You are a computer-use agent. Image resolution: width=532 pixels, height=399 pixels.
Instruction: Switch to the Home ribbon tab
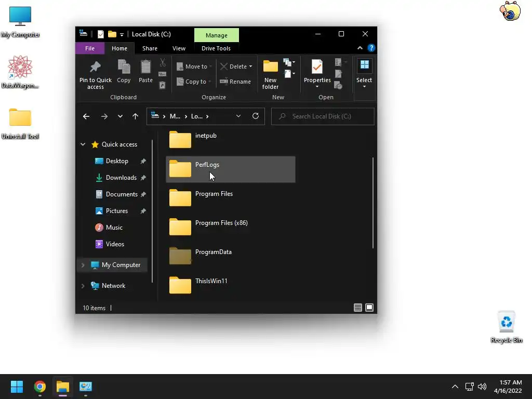click(x=119, y=48)
